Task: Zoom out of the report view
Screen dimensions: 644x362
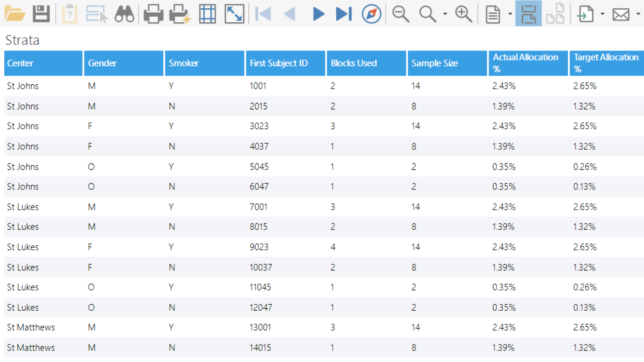Action: click(x=400, y=14)
